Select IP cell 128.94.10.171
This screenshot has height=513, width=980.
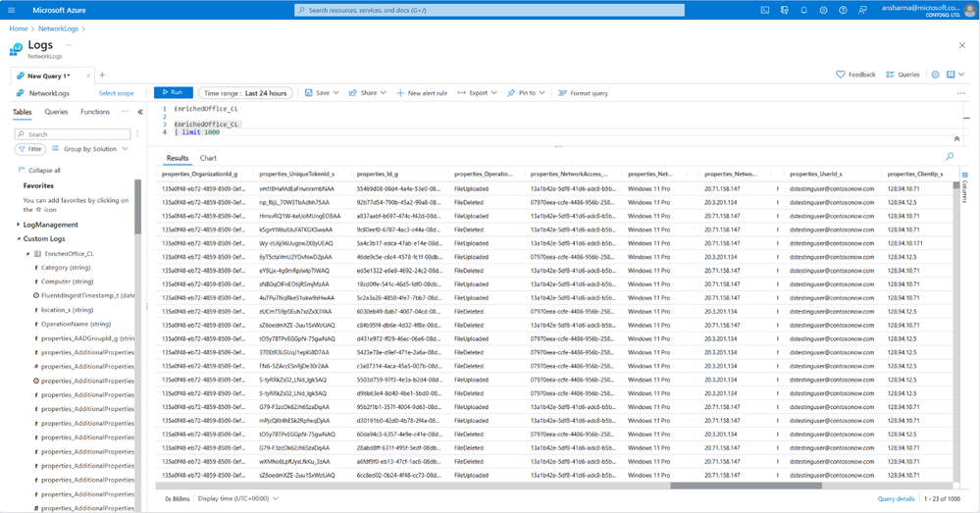tap(905, 243)
